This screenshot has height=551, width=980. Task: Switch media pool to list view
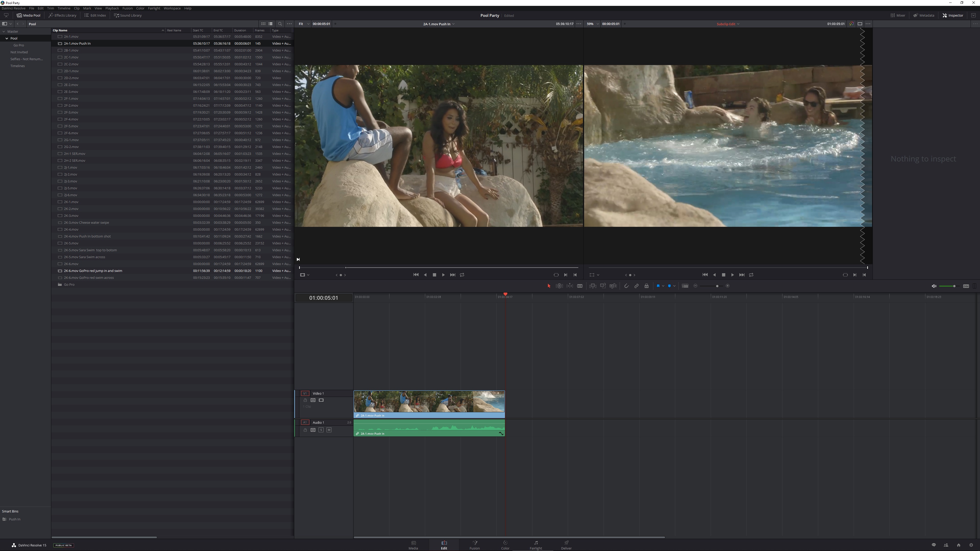[271, 23]
